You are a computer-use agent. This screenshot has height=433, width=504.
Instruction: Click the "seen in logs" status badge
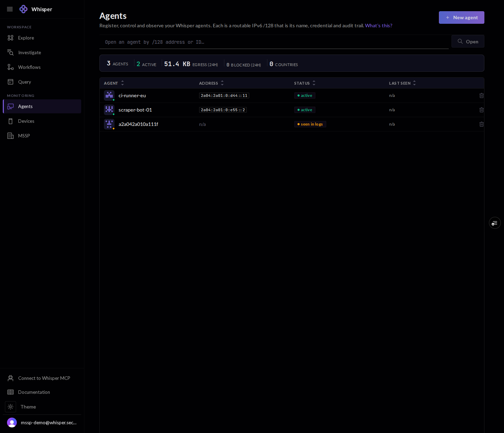[x=310, y=124]
